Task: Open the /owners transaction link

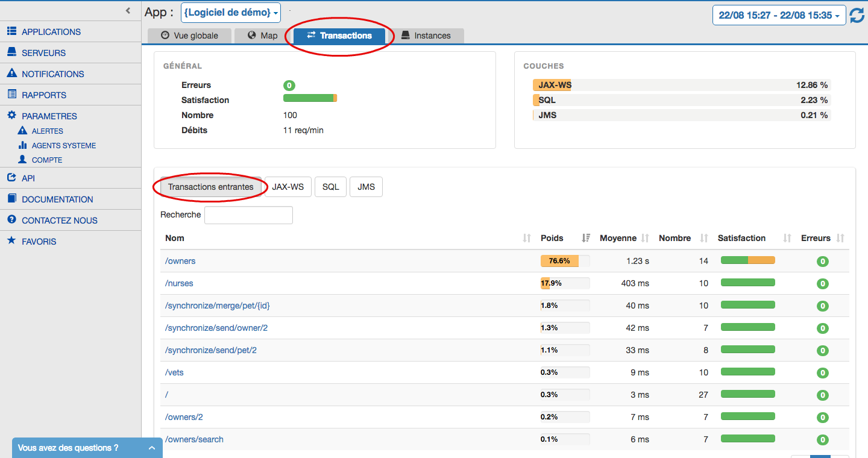Action: 180,261
